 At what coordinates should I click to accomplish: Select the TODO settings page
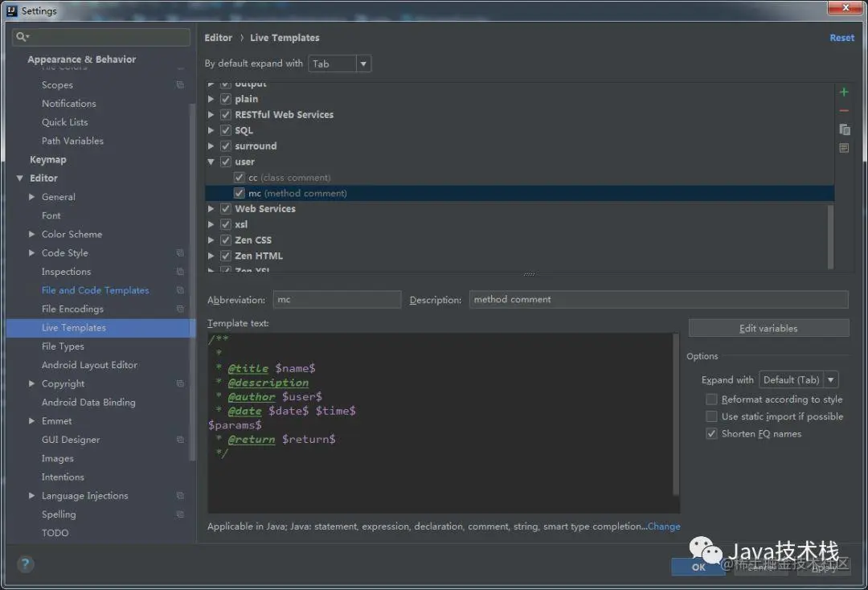[55, 532]
